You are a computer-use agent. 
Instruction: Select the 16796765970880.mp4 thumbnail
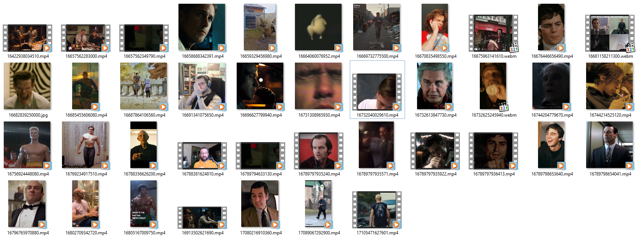coord(27,204)
